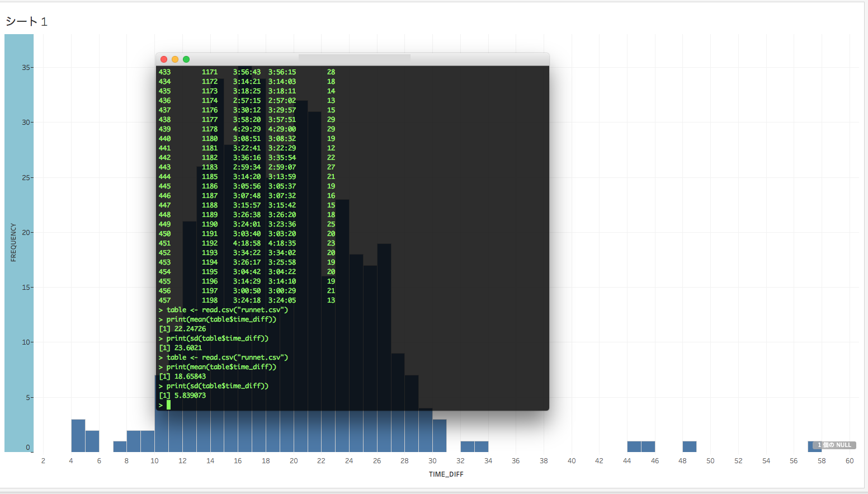Select the histogram bar at TIME_DIFF 33
This screenshot has width=868, height=494.
tap(482, 446)
